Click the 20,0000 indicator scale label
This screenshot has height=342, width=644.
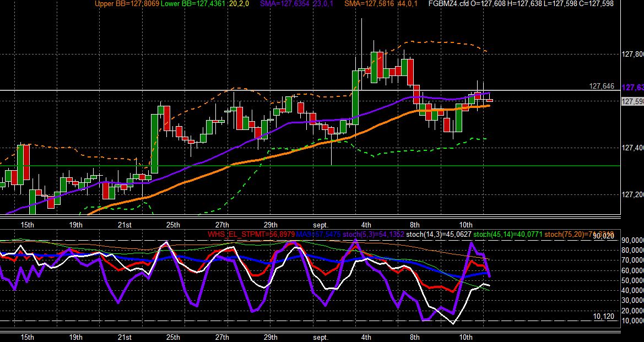pyautogui.click(x=633, y=311)
